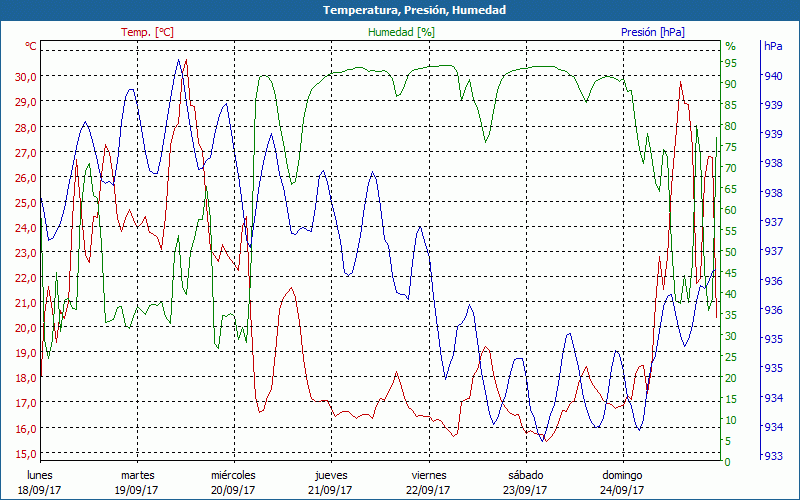The image size is (800, 500).
Task: Select the 'martes' day label
Action: tap(137, 475)
